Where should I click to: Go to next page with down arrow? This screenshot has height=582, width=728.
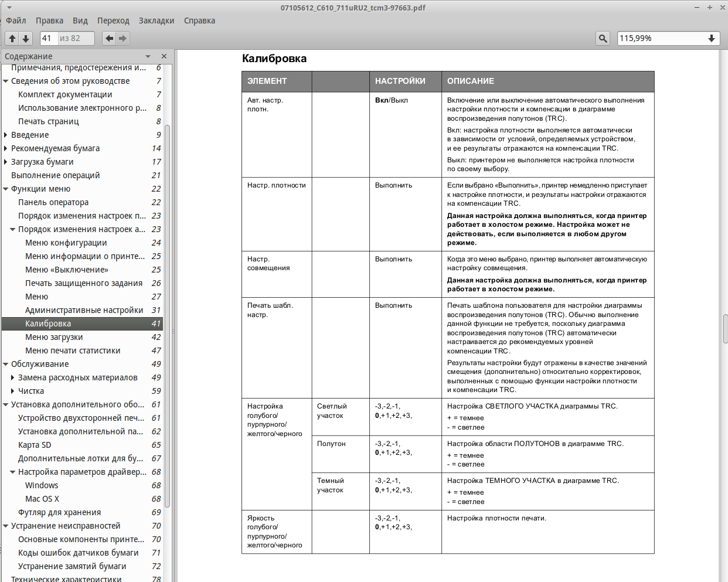[26, 38]
